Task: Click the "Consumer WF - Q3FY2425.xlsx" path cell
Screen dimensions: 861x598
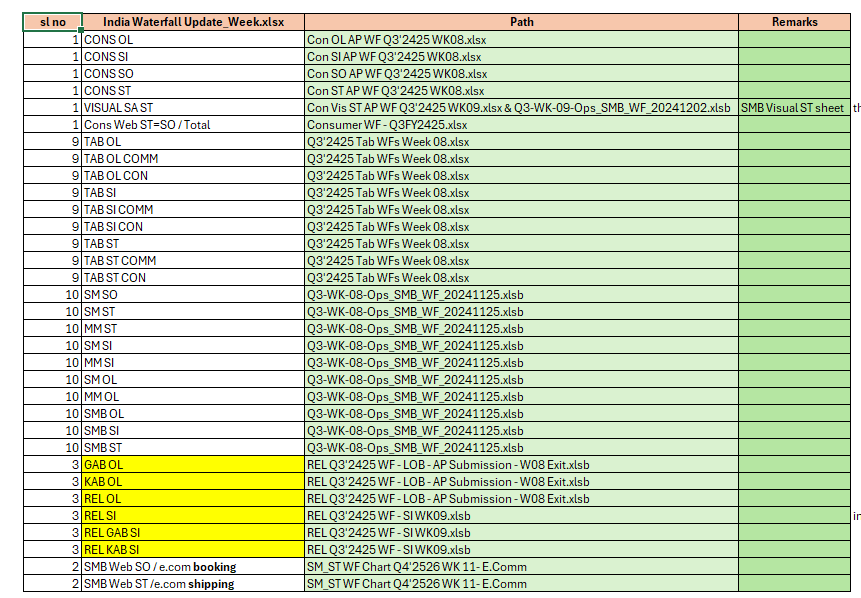Action: (x=521, y=124)
